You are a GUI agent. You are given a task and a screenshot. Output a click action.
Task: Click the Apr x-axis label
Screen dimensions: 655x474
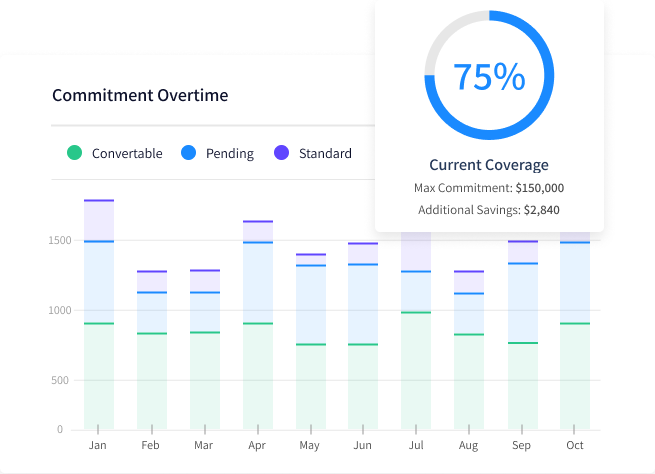click(x=257, y=446)
